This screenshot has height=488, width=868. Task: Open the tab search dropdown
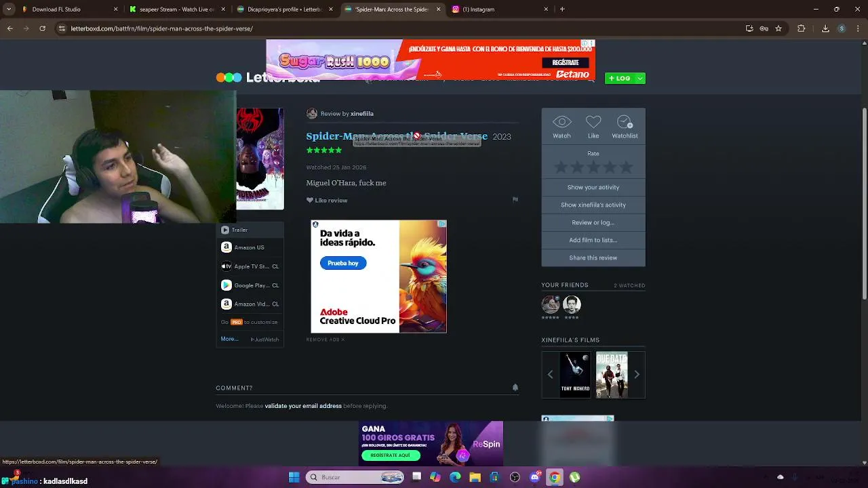coord(8,9)
